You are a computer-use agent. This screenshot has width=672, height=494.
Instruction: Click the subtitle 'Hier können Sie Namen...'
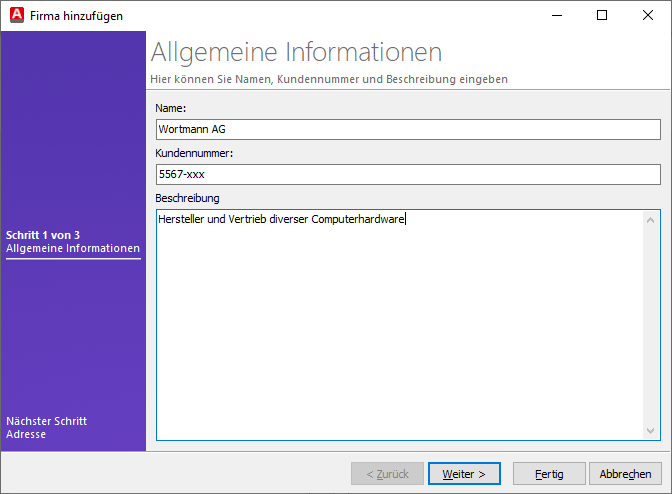[329, 79]
